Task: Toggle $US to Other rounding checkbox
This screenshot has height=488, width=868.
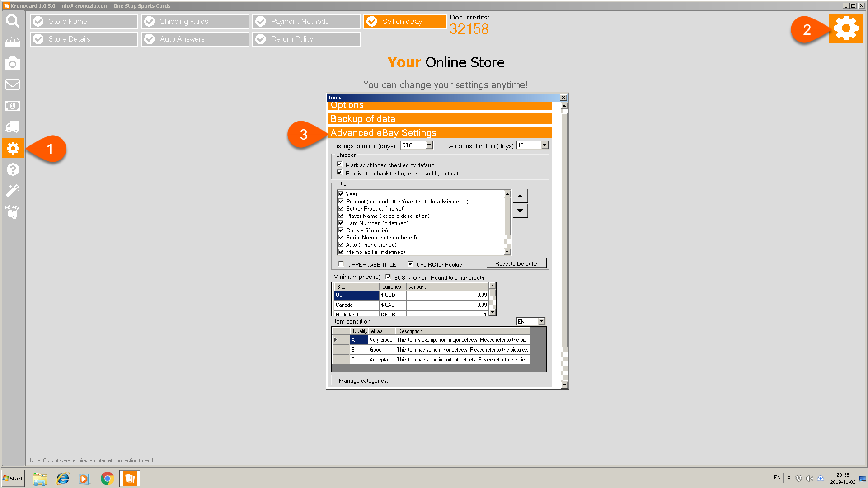Action: tap(388, 277)
